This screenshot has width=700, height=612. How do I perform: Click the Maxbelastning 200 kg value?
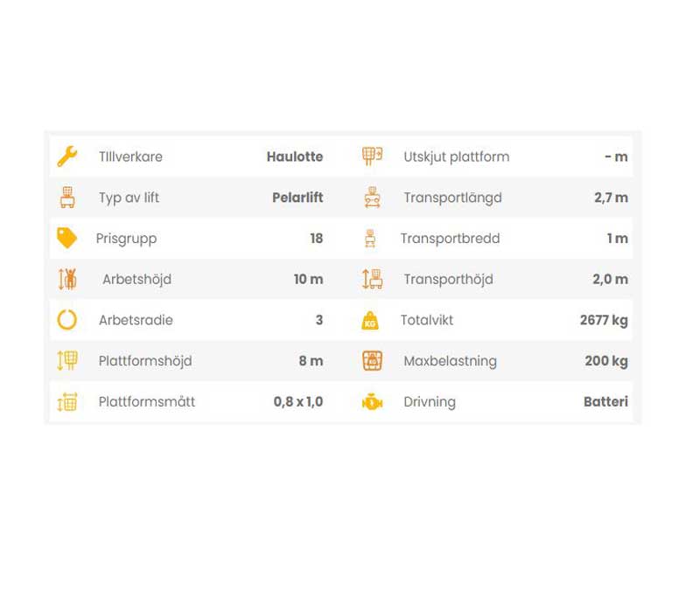pyautogui.click(x=606, y=361)
